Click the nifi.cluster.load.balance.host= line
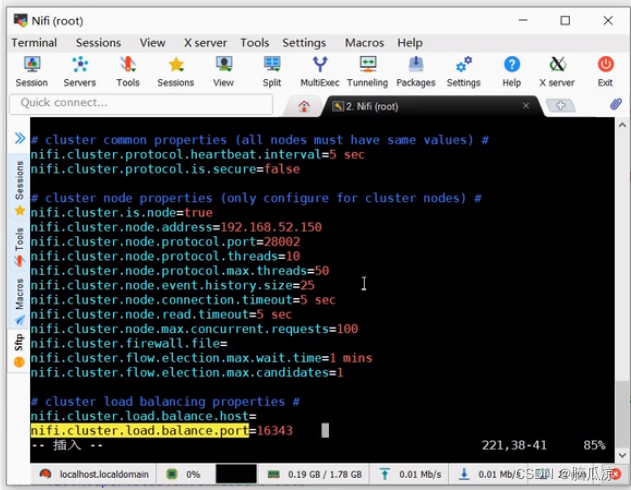This screenshot has width=631, height=490. tap(143, 416)
